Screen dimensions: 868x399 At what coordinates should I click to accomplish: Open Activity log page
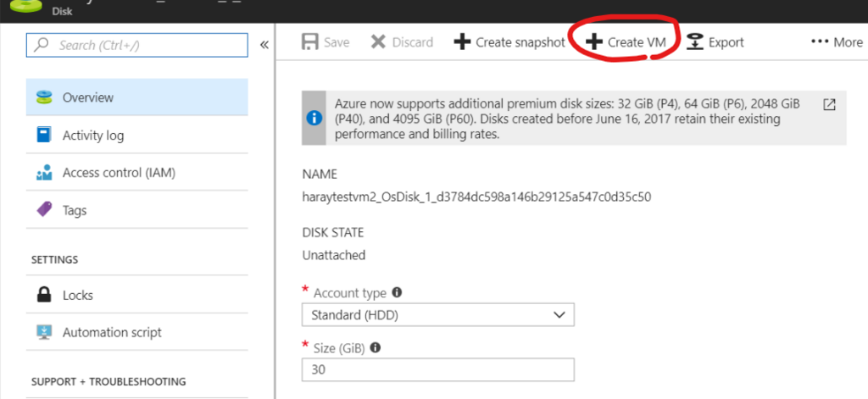136,135
